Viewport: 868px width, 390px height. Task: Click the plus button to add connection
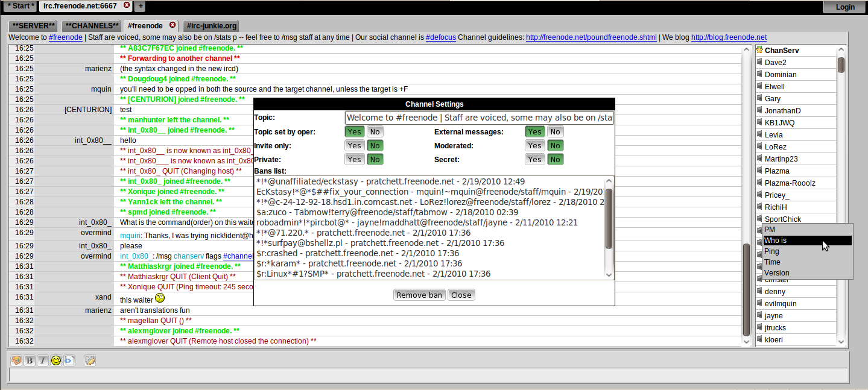pyautogui.click(x=140, y=6)
